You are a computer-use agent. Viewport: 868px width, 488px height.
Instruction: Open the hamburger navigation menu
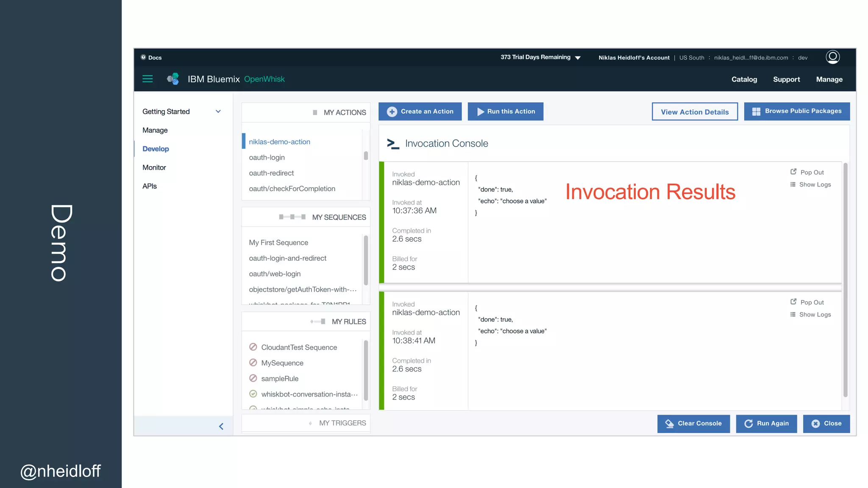pyautogui.click(x=147, y=79)
